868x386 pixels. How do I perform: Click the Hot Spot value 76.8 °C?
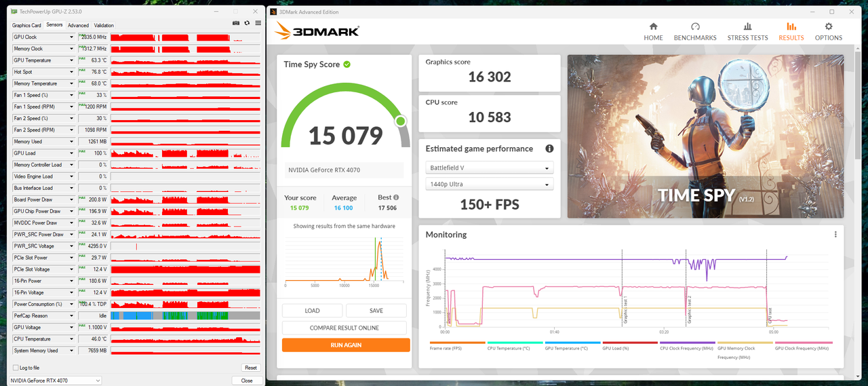(93, 72)
